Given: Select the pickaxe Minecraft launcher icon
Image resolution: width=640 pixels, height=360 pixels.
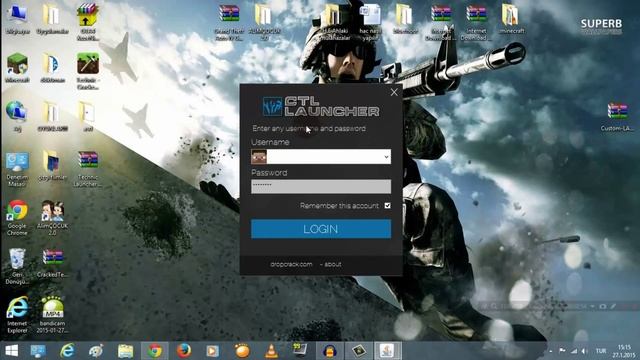Looking at the screenshot, I should (x=88, y=71).
